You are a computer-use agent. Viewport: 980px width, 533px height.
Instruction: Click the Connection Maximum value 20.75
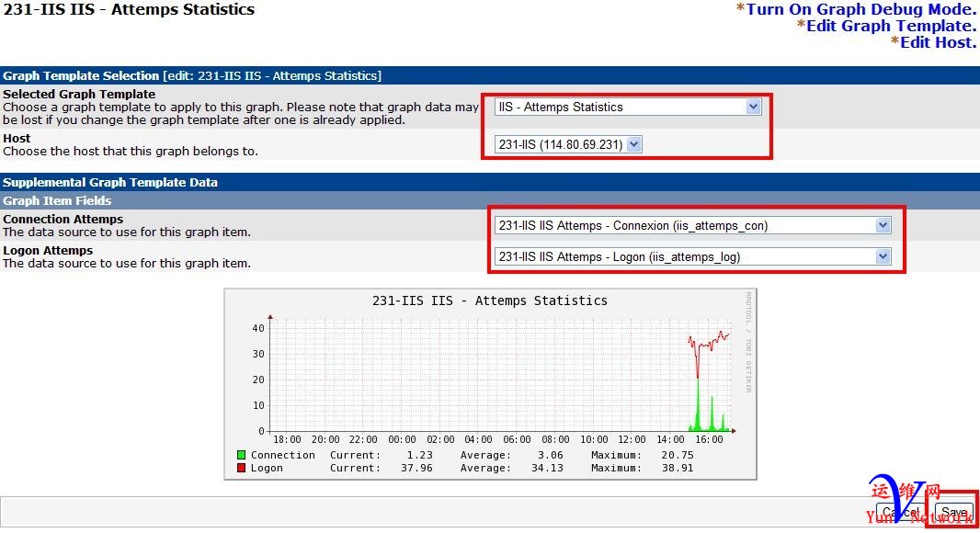(678, 455)
